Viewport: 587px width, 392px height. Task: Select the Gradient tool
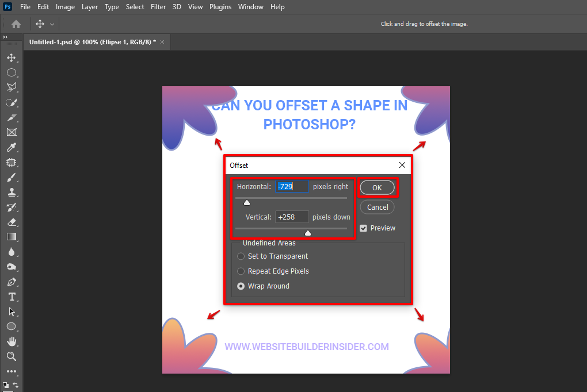11,237
